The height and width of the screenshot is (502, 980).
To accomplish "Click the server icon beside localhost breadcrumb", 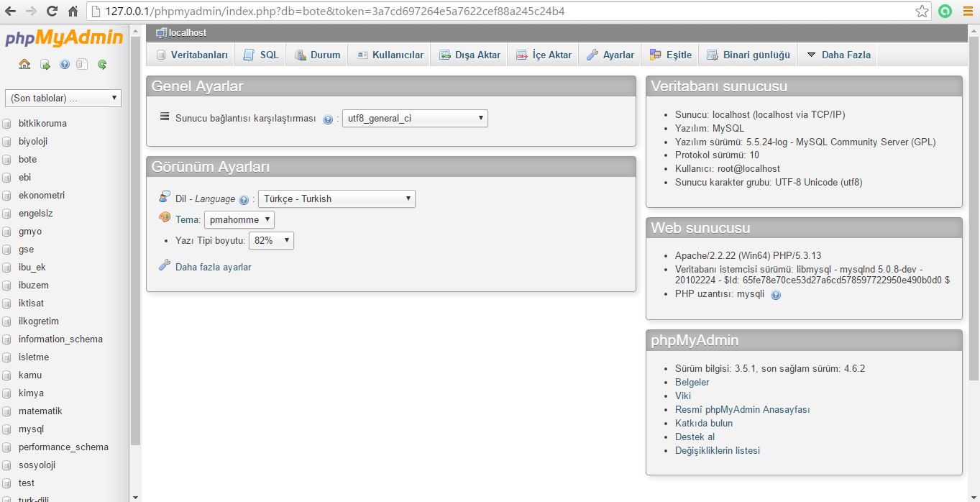I will point(161,33).
